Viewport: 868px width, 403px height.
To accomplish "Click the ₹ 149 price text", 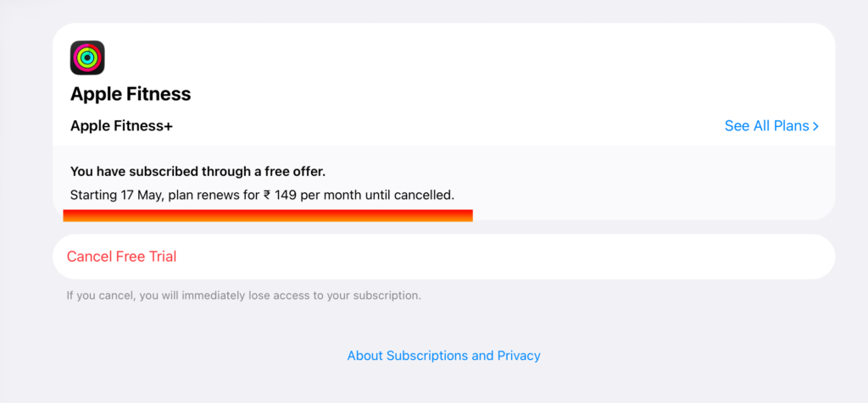I will click(x=280, y=195).
